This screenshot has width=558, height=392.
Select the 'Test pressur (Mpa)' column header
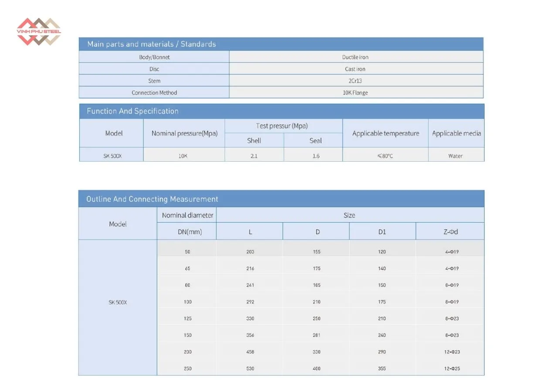coord(282,126)
